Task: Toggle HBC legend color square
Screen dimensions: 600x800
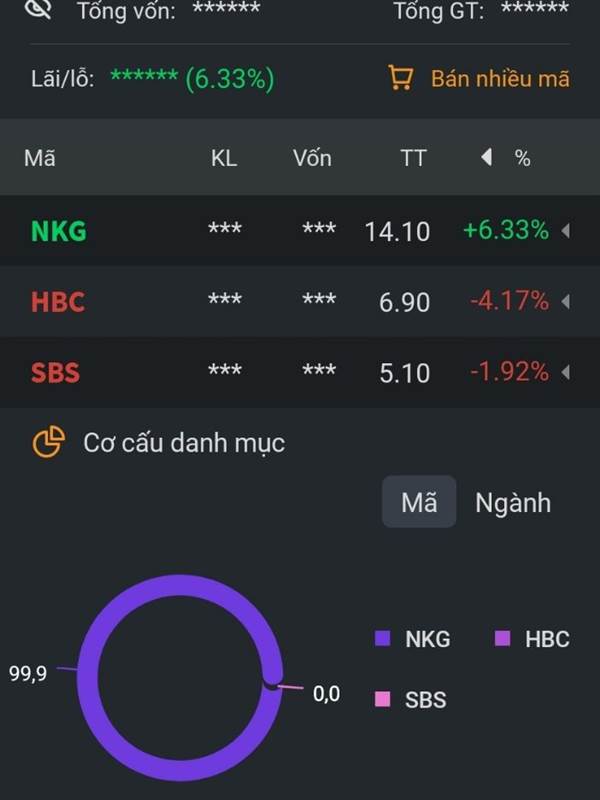Action: (503, 638)
